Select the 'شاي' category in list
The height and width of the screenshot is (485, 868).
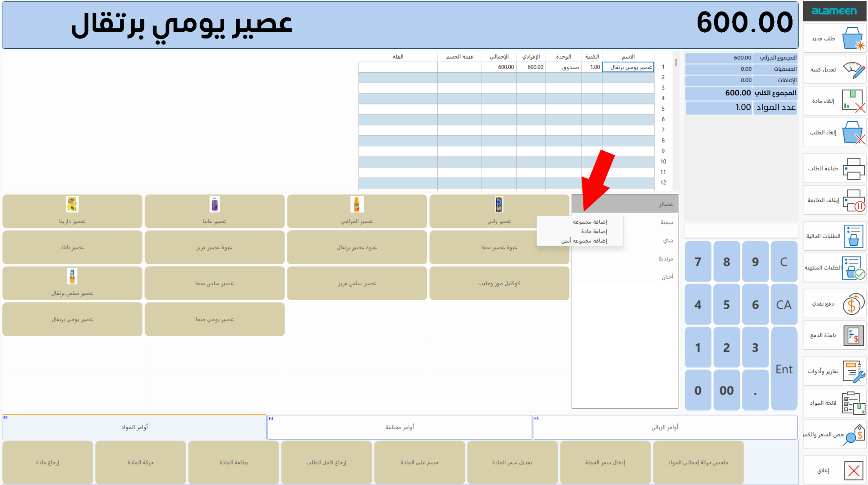667,241
